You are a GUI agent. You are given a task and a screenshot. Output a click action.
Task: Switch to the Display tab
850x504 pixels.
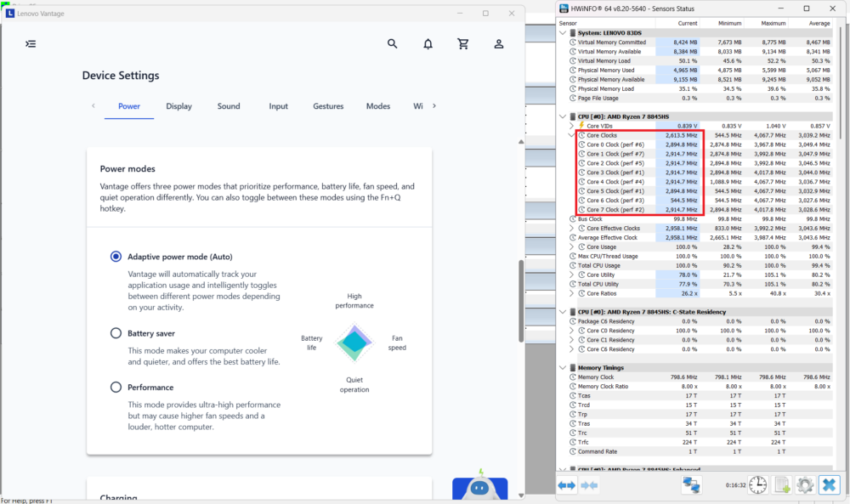tap(178, 106)
